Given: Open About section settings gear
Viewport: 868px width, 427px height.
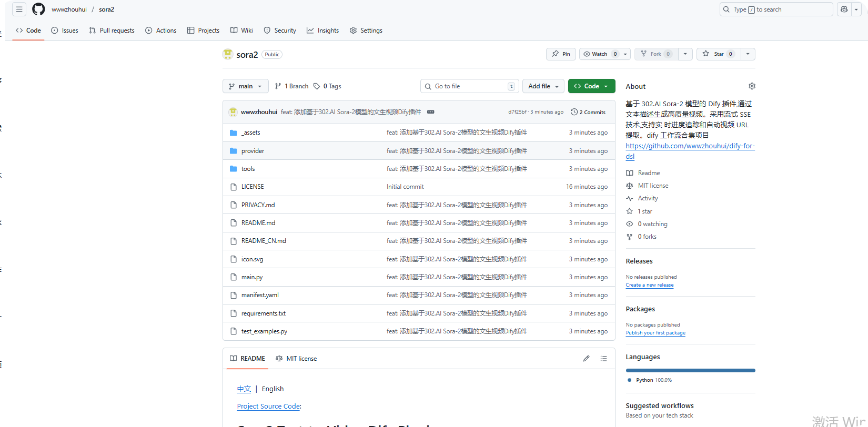Looking at the screenshot, I should [x=752, y=86].
